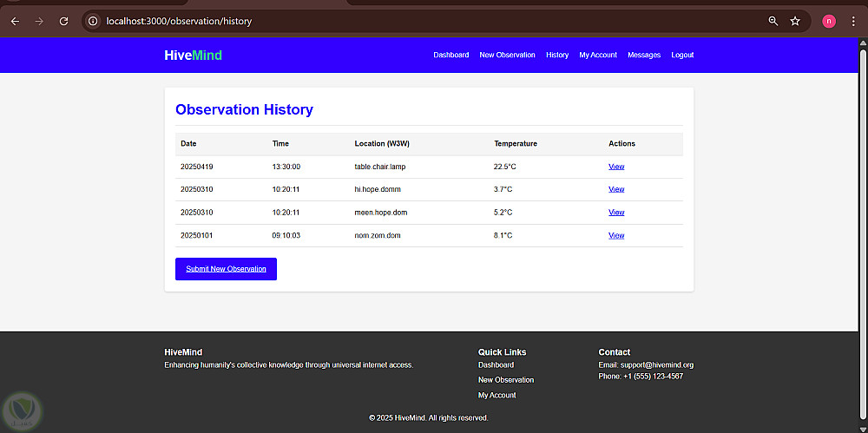Image resolution: width=868 pixels, height=433 pixels.
Task: Open New Observation in navigation bar
Action: click(x=507, y=56)
